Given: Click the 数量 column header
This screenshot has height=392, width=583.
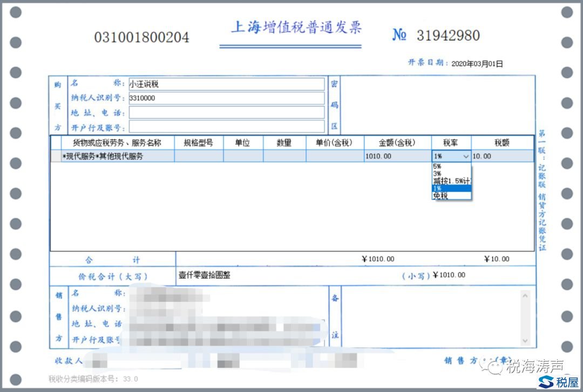Looking at the screenshot, I should click(x=284, y=143).
